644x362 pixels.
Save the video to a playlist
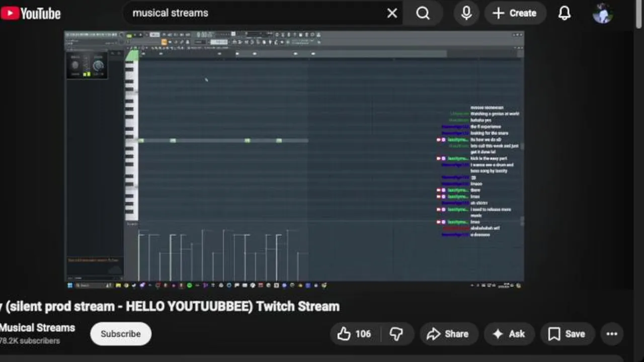(567, 334)
